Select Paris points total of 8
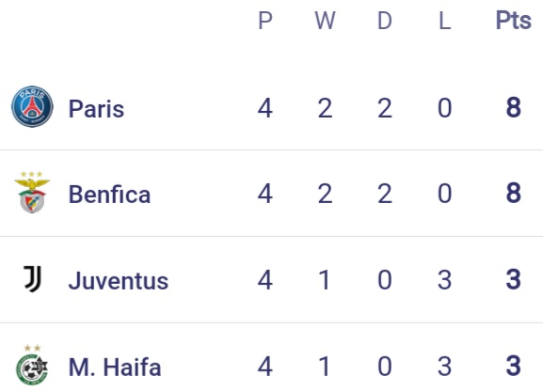This screenshot has width=543, height=392. tap(514, 107)
